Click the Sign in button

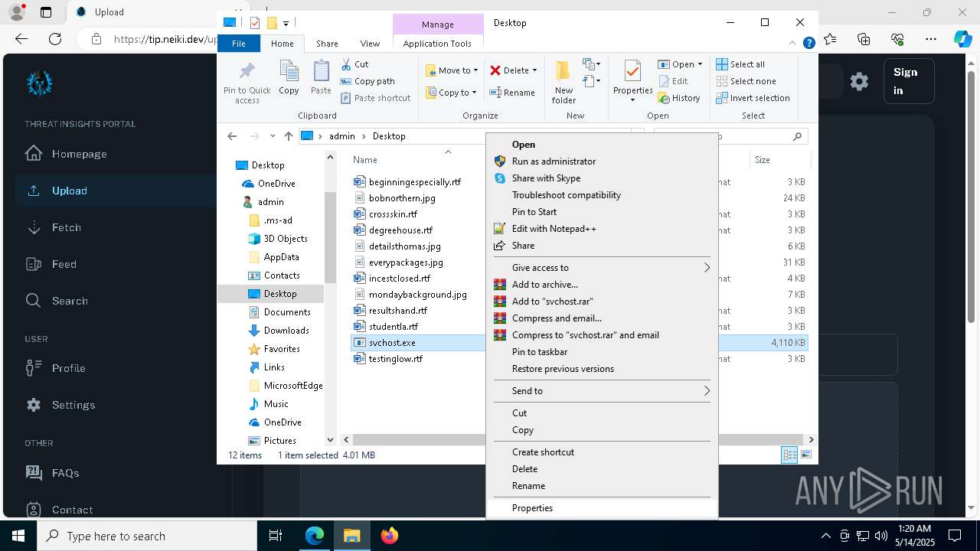point(909,81)
